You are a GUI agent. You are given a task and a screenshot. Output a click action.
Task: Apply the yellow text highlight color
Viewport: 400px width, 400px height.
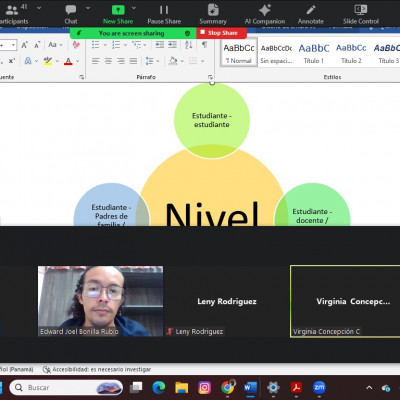(48, 61)
